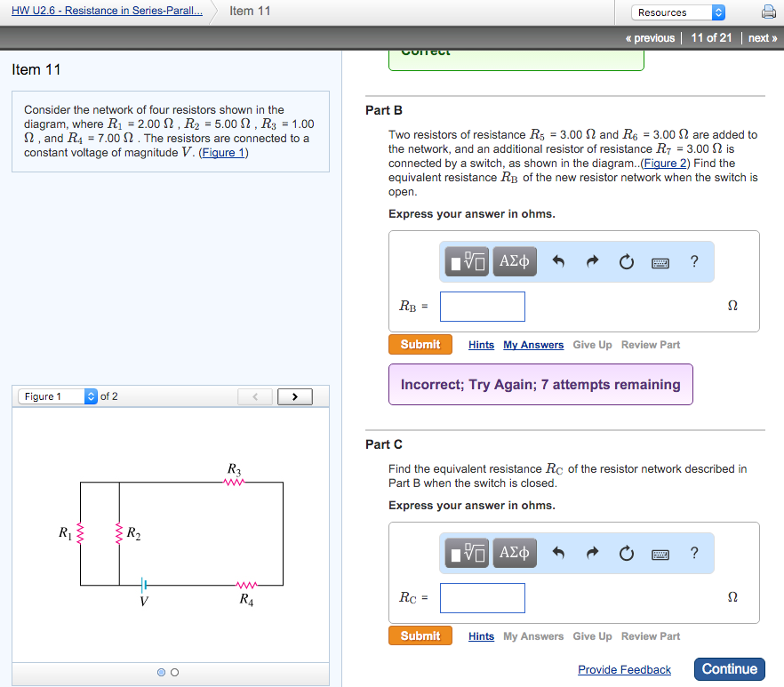Image resolution: width=784 pixels, height=687 pixels.
Task: Click Continue at the bottom right
Action: click(729, 668)
